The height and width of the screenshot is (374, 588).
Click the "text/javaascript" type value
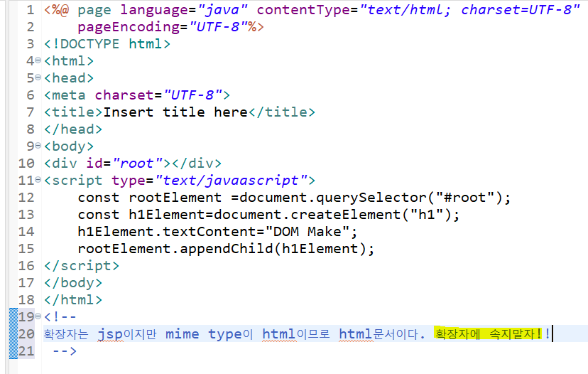point(231,180)
